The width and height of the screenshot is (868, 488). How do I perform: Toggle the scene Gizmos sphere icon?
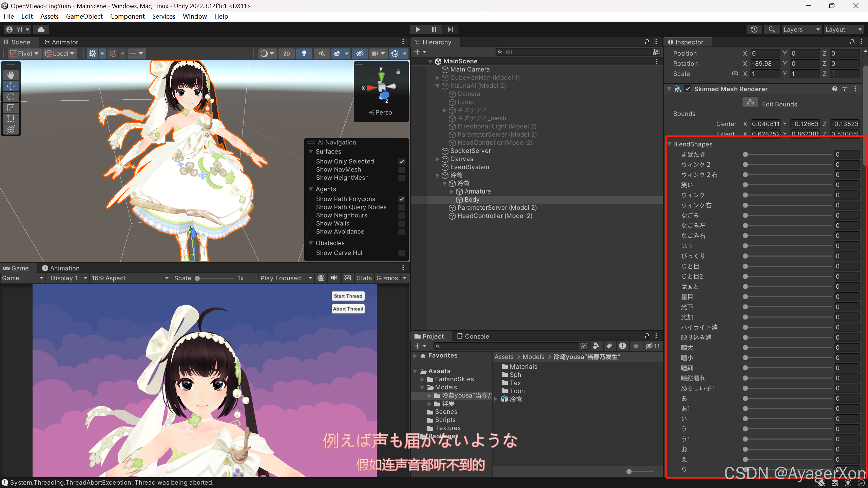(x=395, y=54)
